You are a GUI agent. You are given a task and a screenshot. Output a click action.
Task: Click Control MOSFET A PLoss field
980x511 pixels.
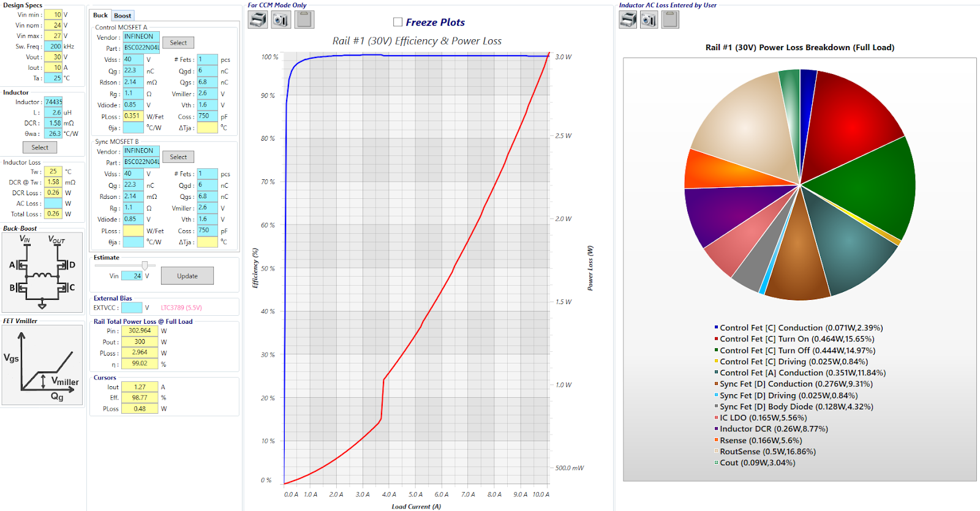pos(133,116)
